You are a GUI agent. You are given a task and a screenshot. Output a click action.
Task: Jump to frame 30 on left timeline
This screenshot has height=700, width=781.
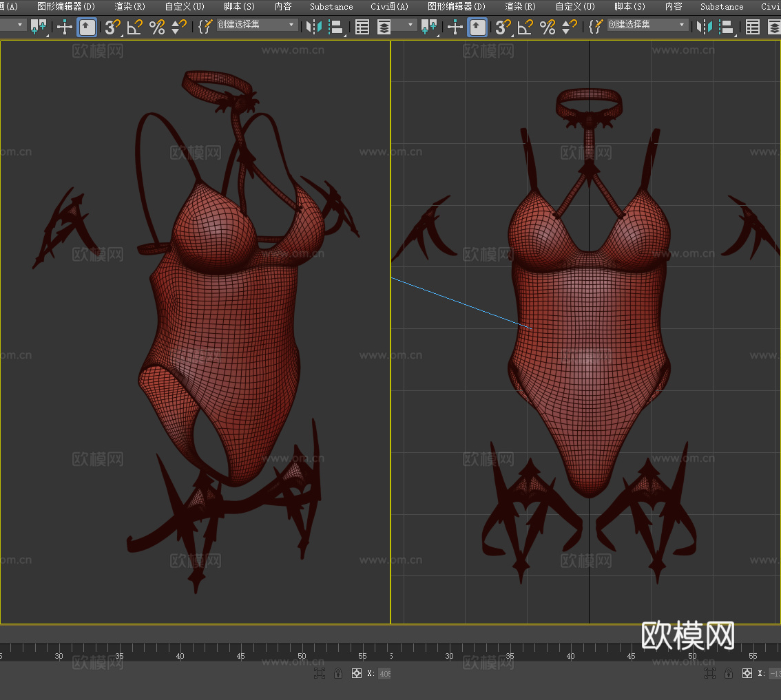[x=59, y=656]
